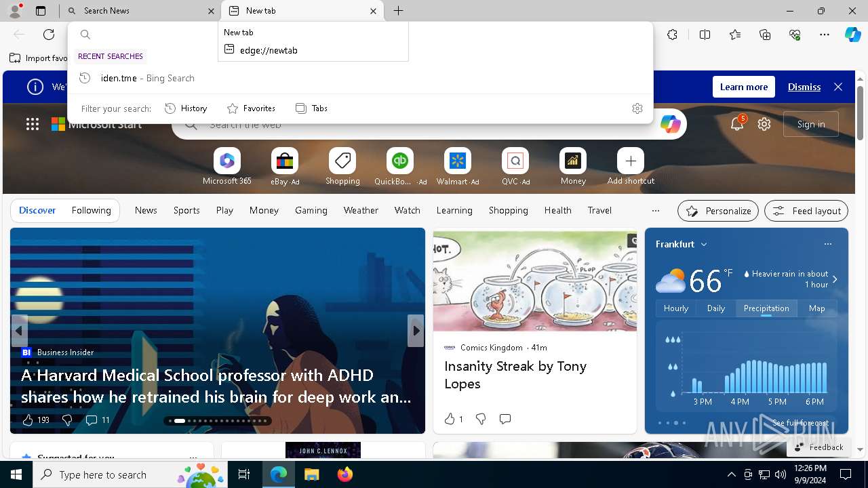Click the Learn more button
Image resolution: width=868 pixels, height=488 pixels.
click(744, 87)
